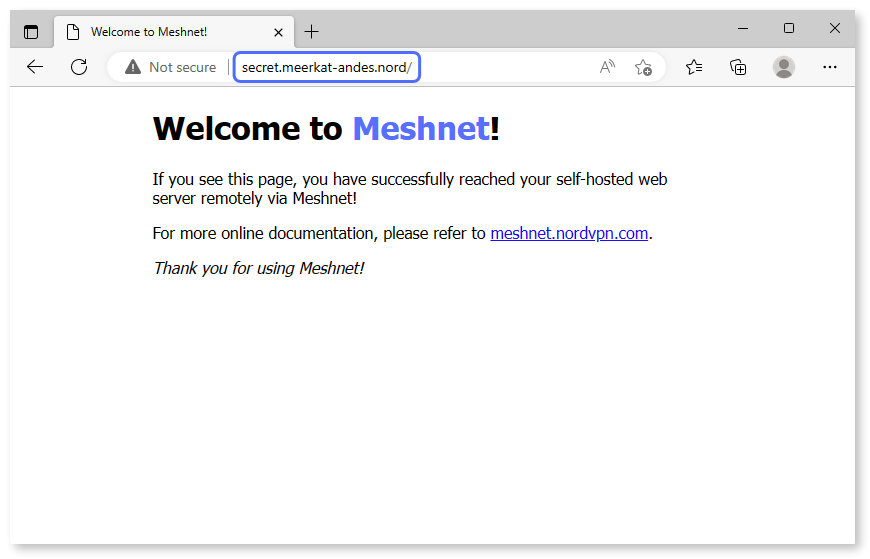Refresh the current page

click(79, 67)
